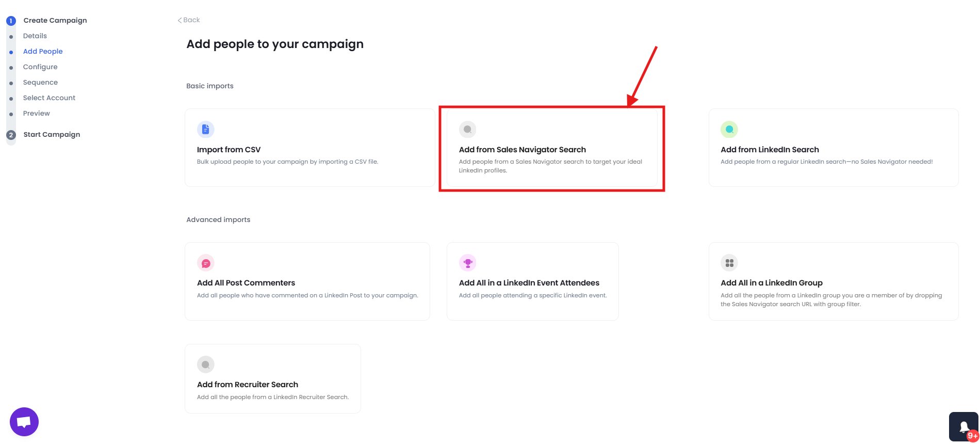980x444 pixels.
Task: Click the LinkedIn Event Attendees megaphone icon
Action: [x=467, y=262]
